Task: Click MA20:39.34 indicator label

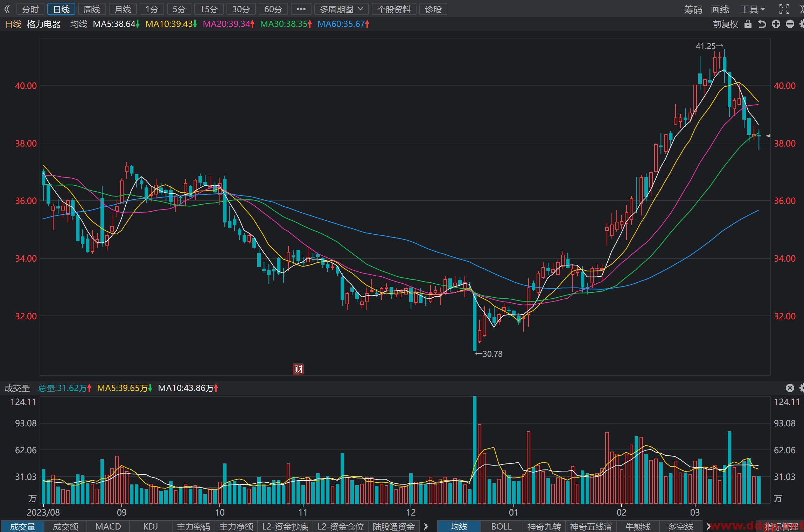Action: click(229, 24)
